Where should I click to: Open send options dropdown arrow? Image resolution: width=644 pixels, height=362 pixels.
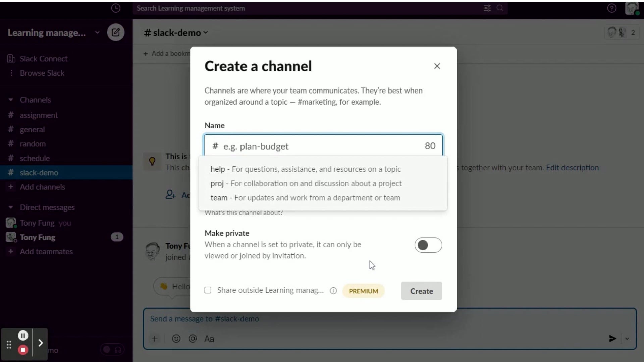(x=627, y=339)
